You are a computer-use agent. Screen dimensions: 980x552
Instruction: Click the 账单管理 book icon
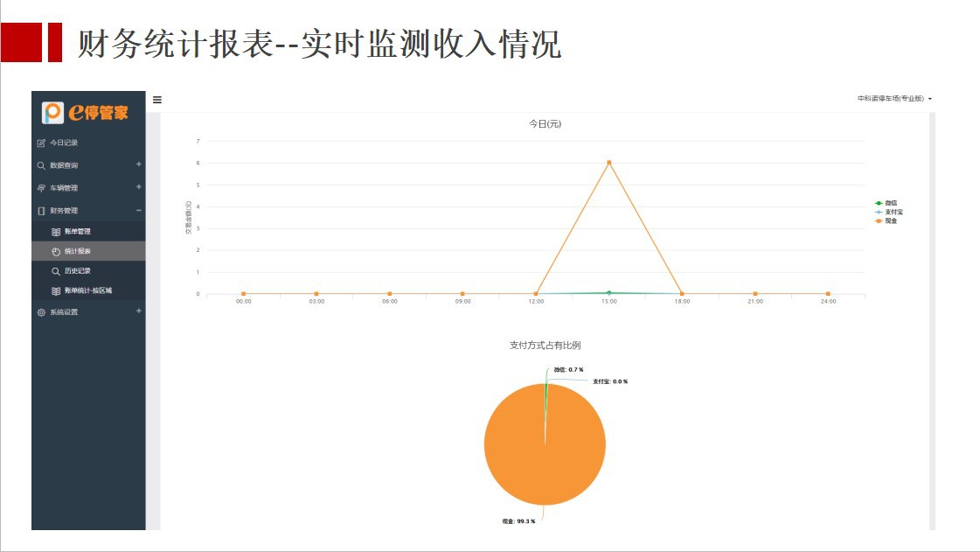tap(56, 232)
